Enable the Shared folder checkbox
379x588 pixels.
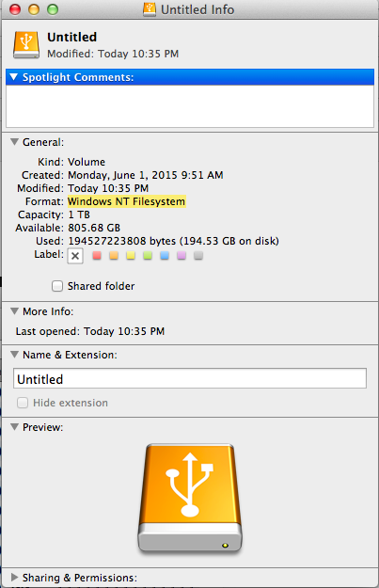click(57, 286)
